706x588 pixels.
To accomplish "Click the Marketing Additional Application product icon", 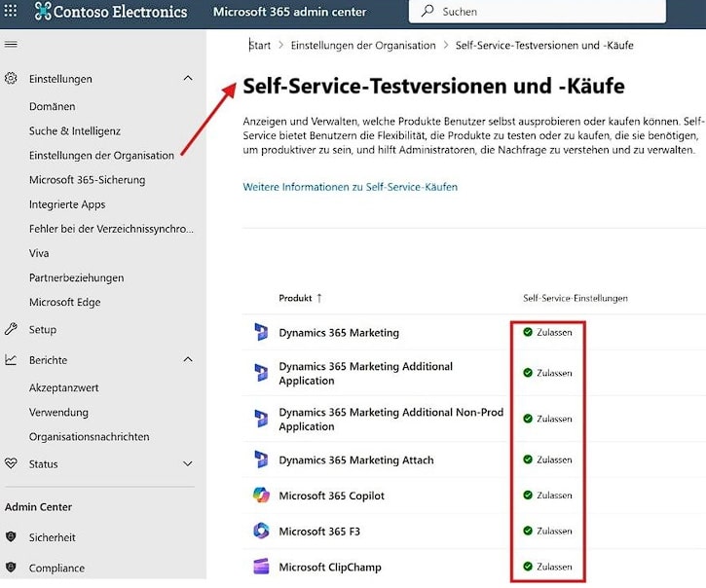I will tap(261, 373).
